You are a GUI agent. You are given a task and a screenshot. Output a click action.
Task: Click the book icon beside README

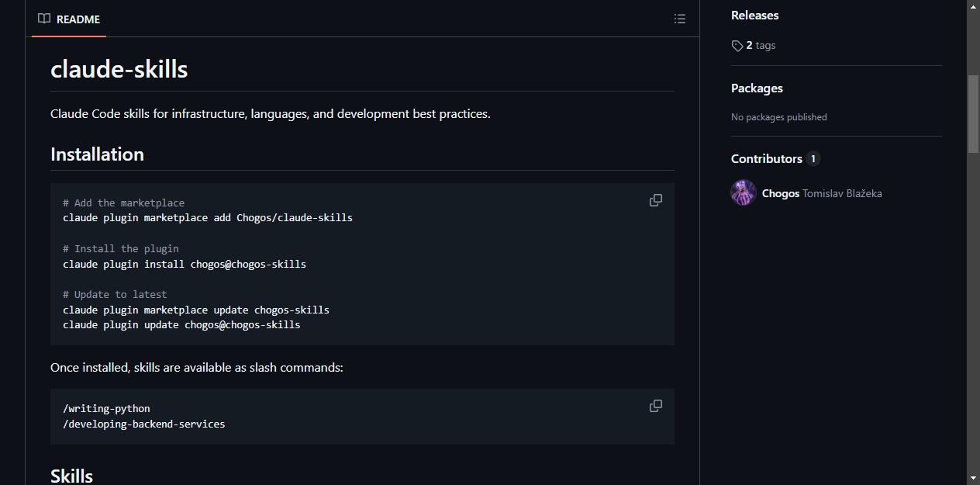[44, 19]
